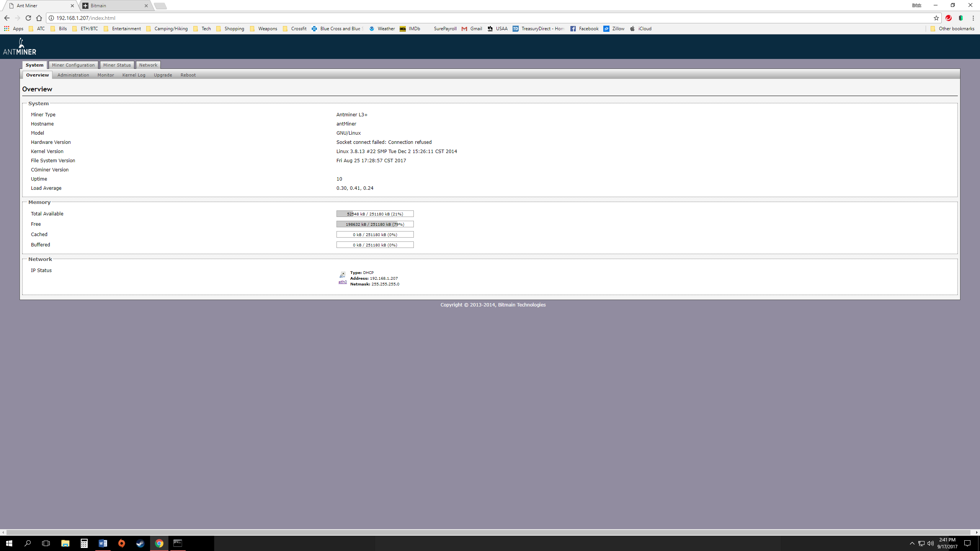Open the IMDb bookmark
This screenshot has width=980, height=551.
click(x=410, y=29)
